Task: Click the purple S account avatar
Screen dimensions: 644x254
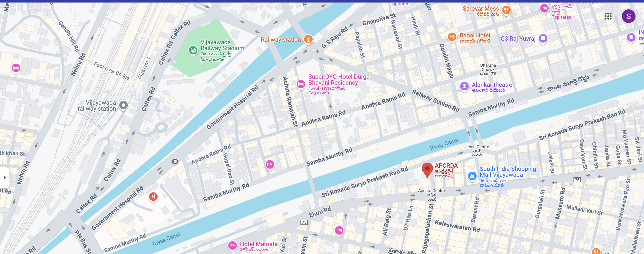Action: (628, 16)
